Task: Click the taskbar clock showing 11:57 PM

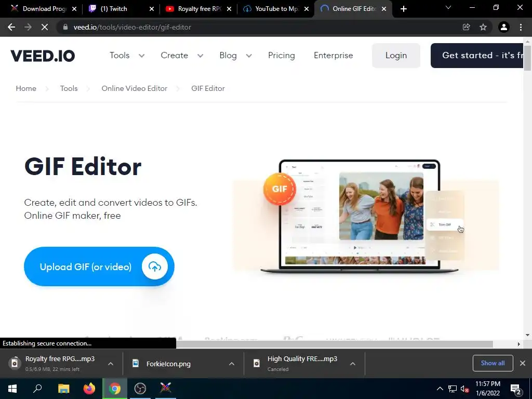Action: tap(487, 389)
